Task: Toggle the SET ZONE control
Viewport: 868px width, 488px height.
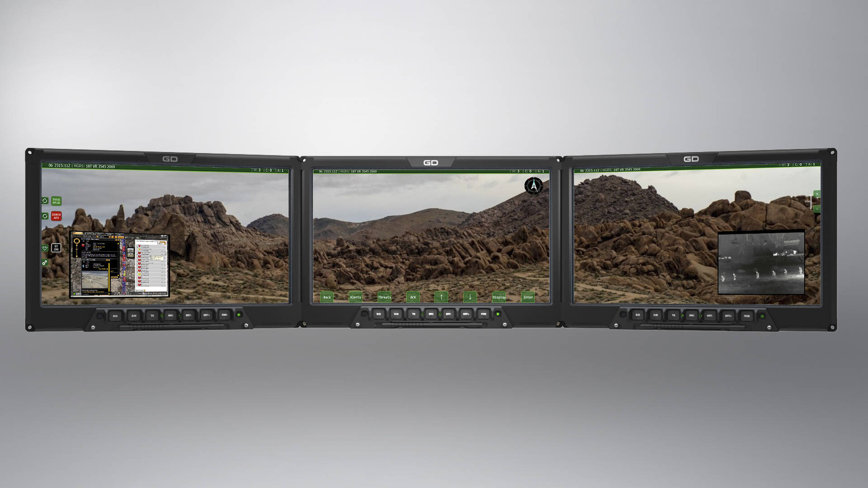Action: (56, 248)
